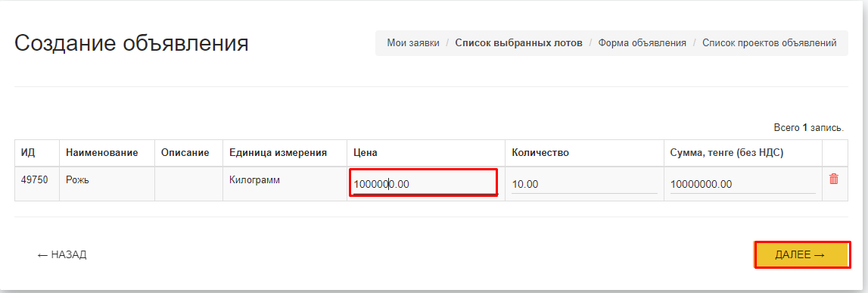Image resolution: width=868 pixels, height=293 pixels.
Task: Click the Сумма field showing 10000000.00
Action: (x=743, y=185)
